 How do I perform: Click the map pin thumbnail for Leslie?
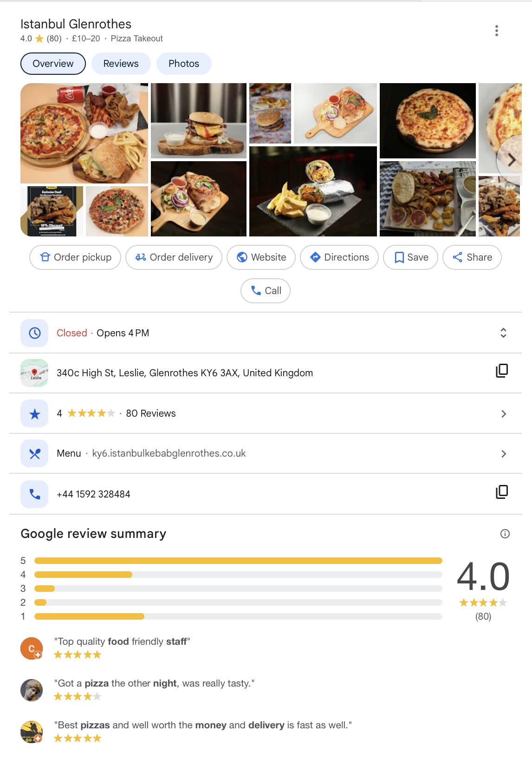(34, 373)
